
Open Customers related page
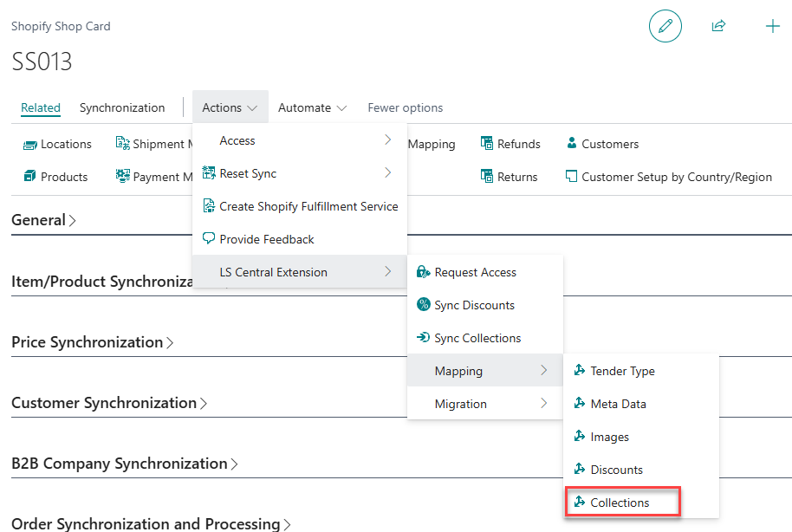(x=602, y=144)
